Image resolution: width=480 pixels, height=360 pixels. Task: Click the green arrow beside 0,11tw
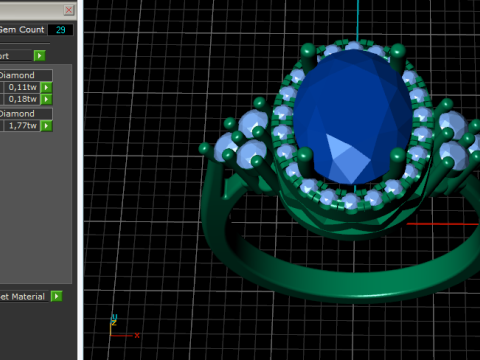click(x=46, y=87)
